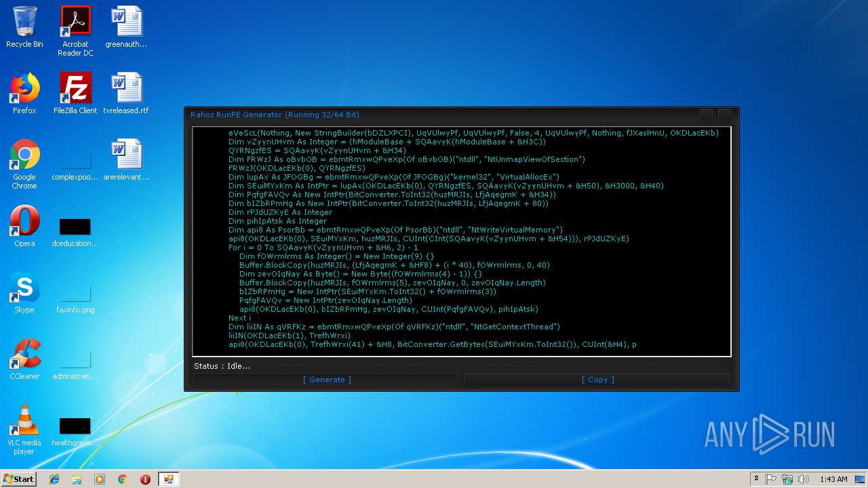Click line containing NtUnmapViewOfSection
This screenshot has height=488, width=868.
point(406,159)
